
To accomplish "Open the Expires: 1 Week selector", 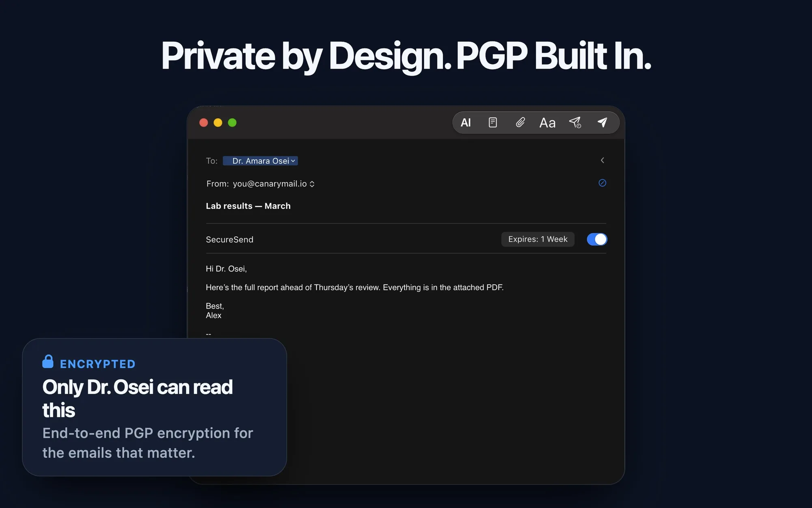I will (538, 239).
